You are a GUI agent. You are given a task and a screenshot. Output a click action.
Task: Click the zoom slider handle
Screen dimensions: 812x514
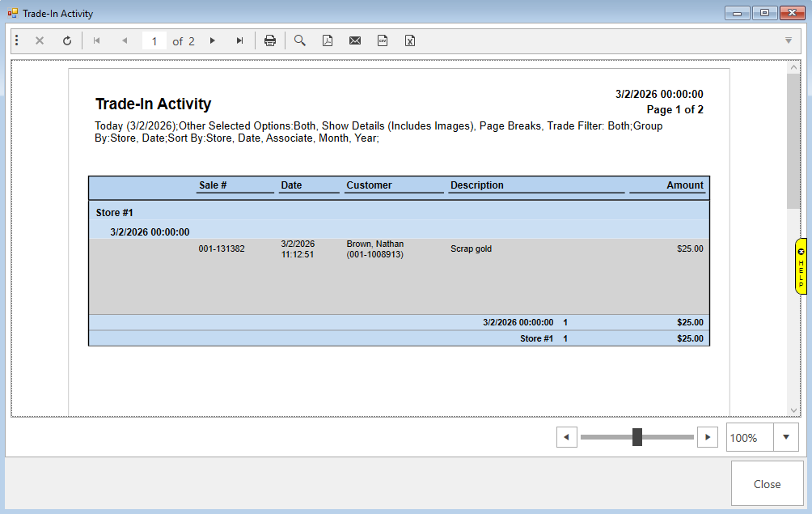tap(637, 437)
